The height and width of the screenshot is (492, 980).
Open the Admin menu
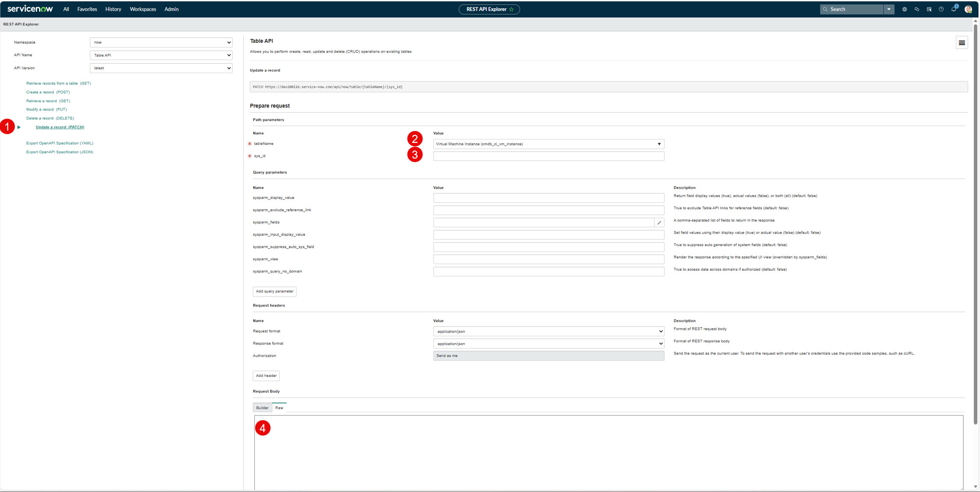pos(171,9)
